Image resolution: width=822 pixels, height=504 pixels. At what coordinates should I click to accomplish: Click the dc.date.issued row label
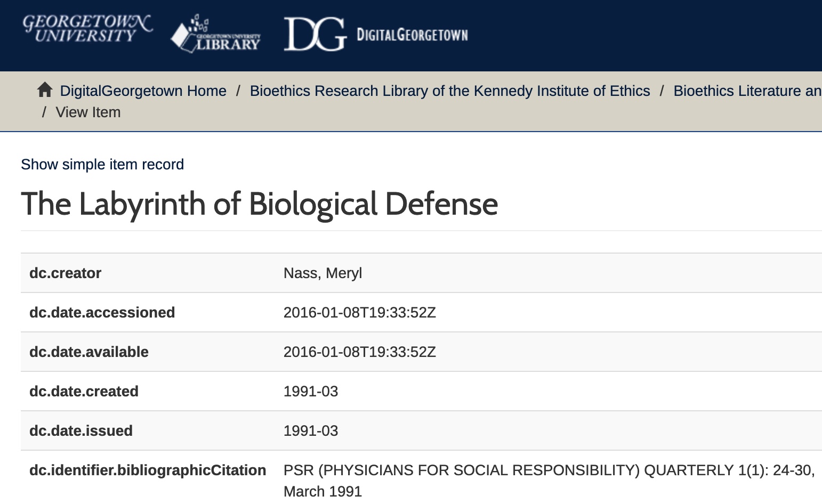coord(80,431)
